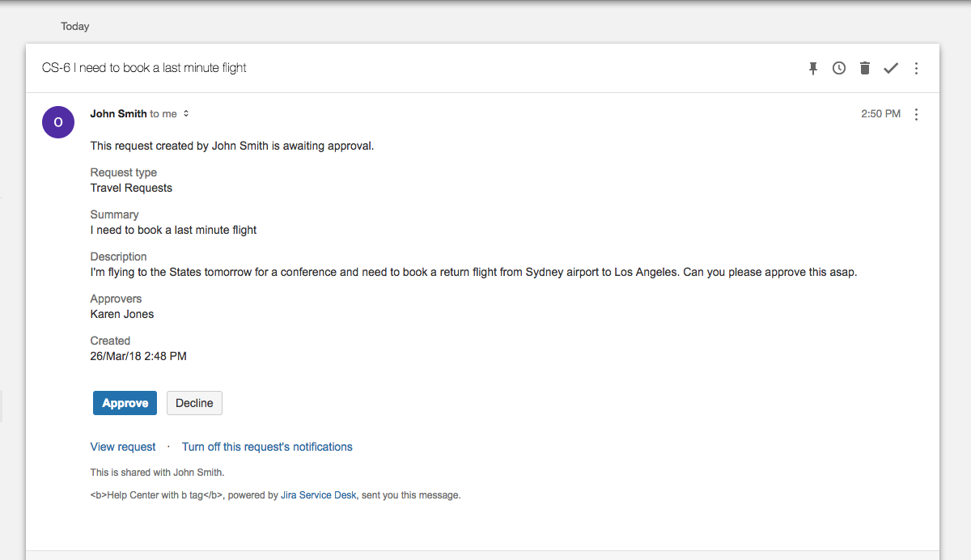Expand recipient details beside 'to me'
Screen dimensions: 971x560
click(185, 113)
